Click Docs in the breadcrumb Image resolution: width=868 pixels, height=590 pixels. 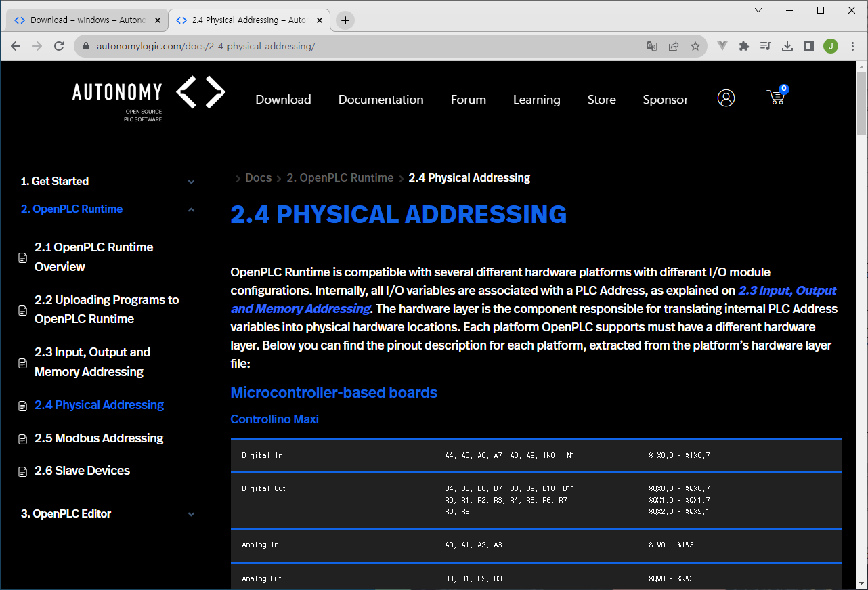tap(258, 177)
